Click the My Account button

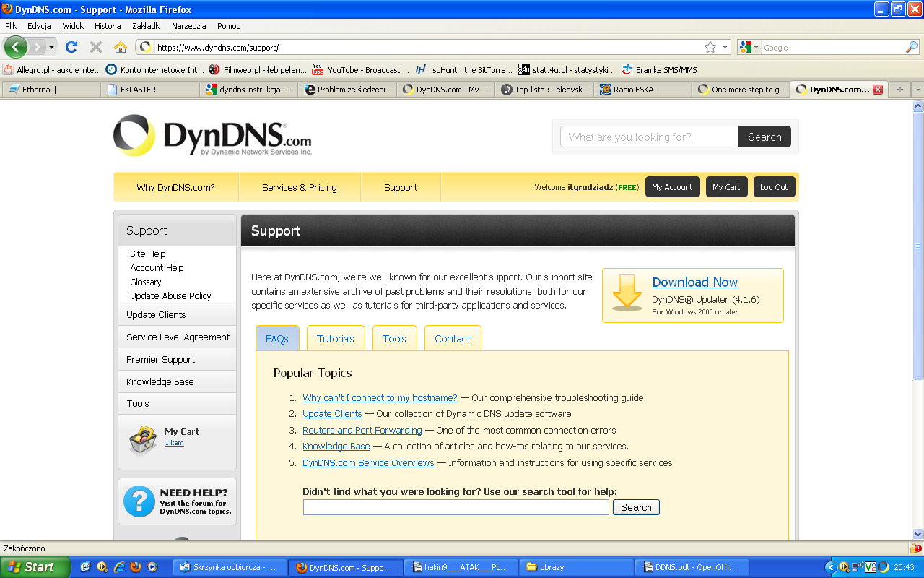pos(672,187)
